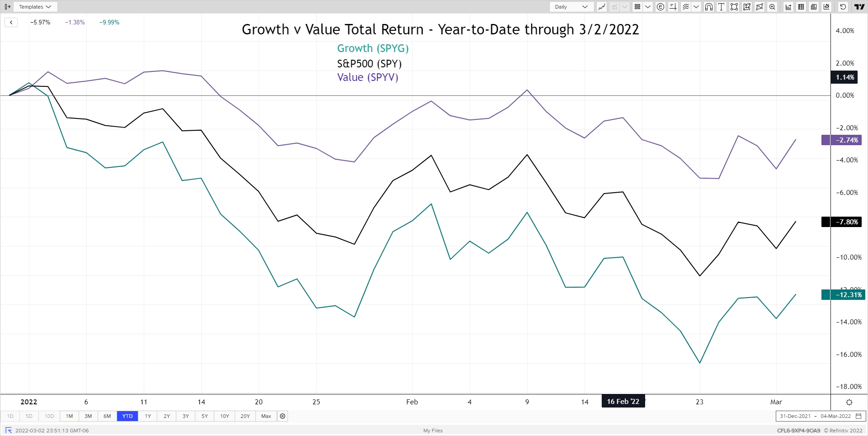Open the axis settings gear icon
Viewport: 868px width, 436px height.
[x=849, y=402]
